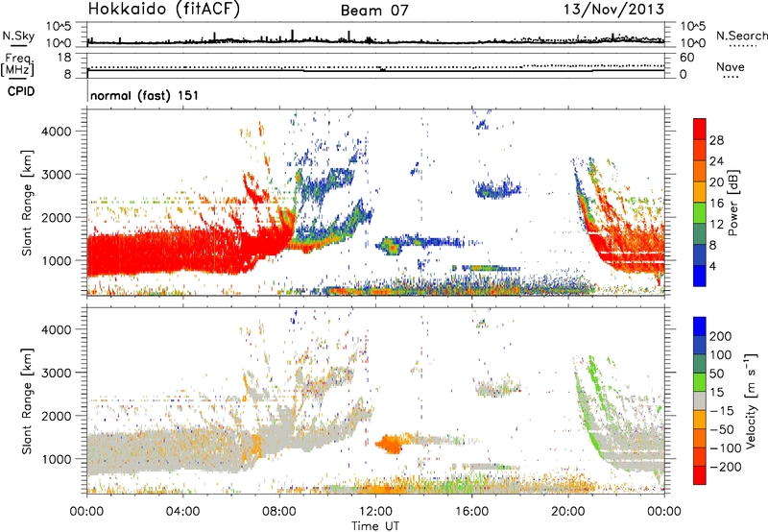Click the velocity panel 'Slant Range [km]' label
This screenshot has width=768, height=532.
point(27,401)
